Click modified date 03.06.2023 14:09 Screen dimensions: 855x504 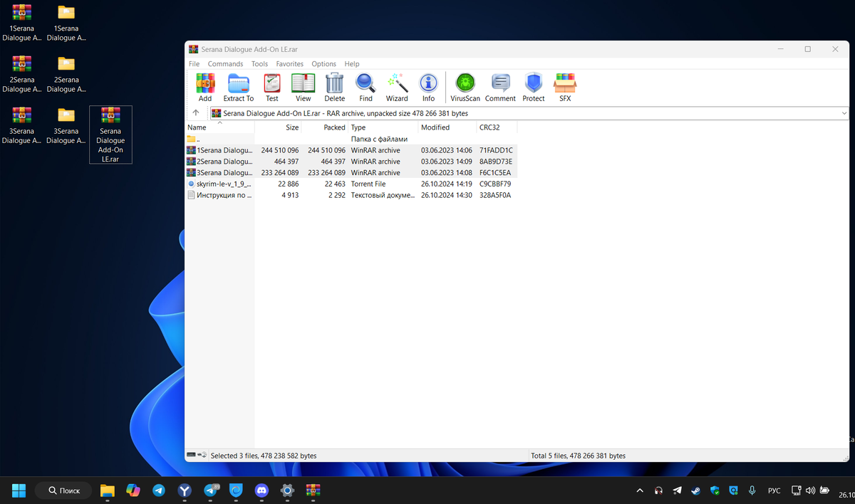tap(447, 162)
